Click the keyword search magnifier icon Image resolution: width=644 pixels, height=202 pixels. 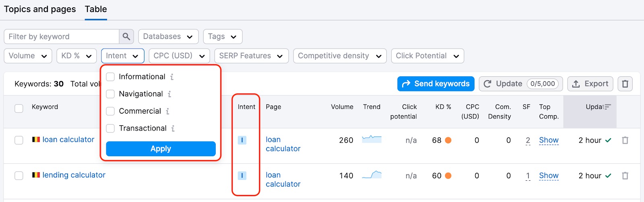[126, 37]
